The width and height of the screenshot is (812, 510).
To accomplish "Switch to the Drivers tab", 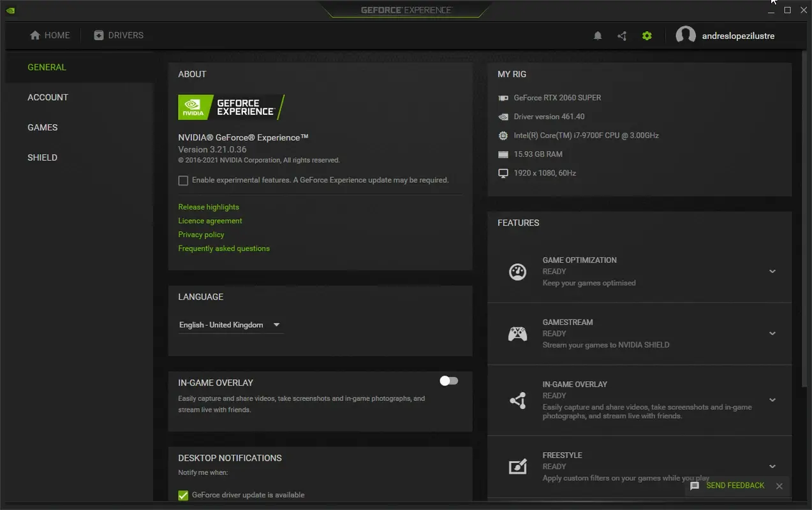I will pyautogui.click(x=119, y=35).
